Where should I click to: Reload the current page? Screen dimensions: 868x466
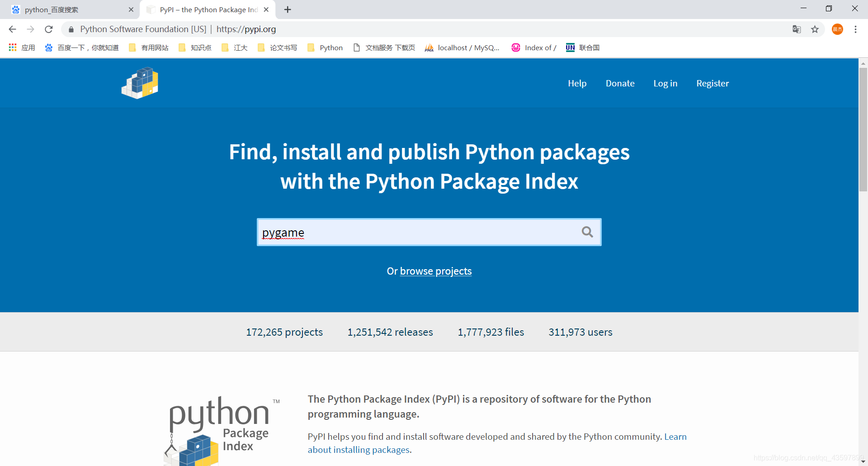pos(49,29)
